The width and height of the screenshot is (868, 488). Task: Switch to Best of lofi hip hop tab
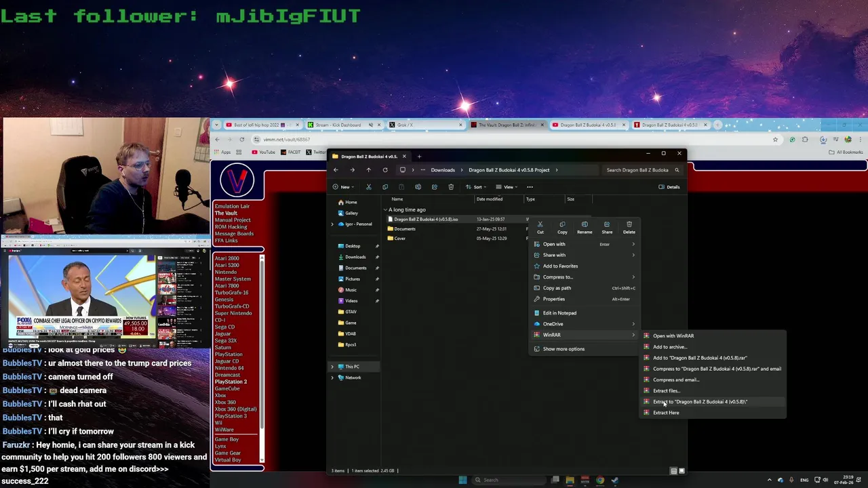(x=262, y=125)
